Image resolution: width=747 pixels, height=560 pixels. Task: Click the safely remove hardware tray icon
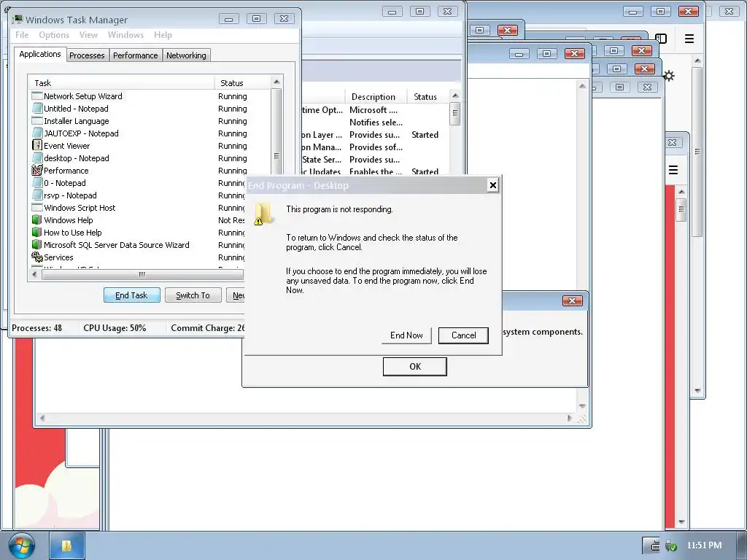pos(671,545)
